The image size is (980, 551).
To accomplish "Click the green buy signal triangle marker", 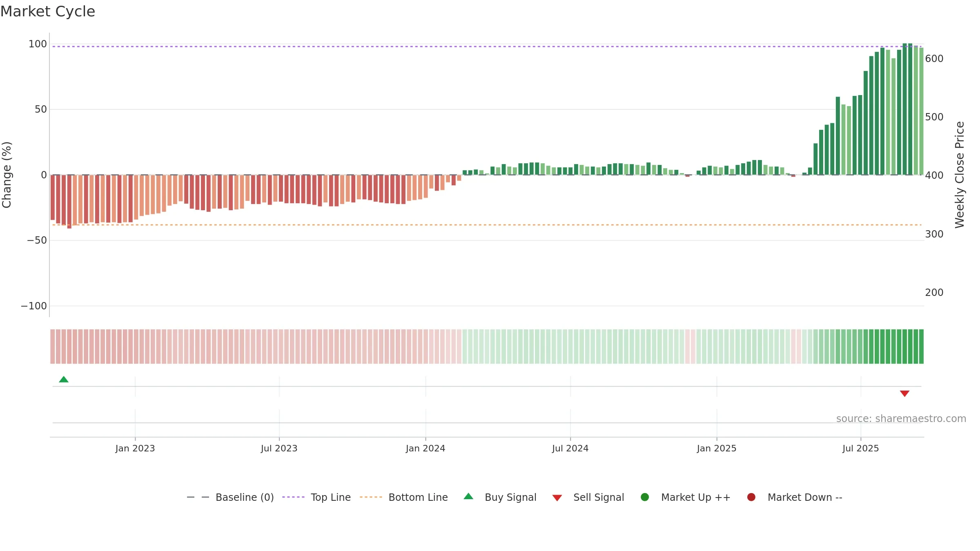I will pyautogui.click(x=64, y=380).
